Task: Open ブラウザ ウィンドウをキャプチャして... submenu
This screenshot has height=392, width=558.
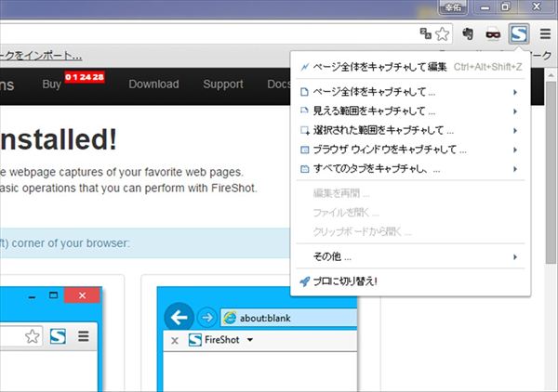Action: (411, 150)
